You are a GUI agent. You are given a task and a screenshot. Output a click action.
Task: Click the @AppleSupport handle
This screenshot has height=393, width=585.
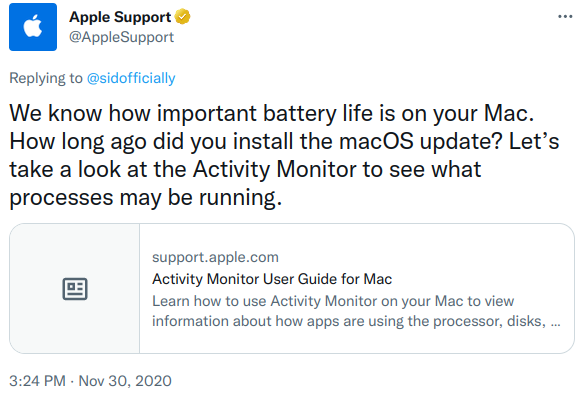121,37
